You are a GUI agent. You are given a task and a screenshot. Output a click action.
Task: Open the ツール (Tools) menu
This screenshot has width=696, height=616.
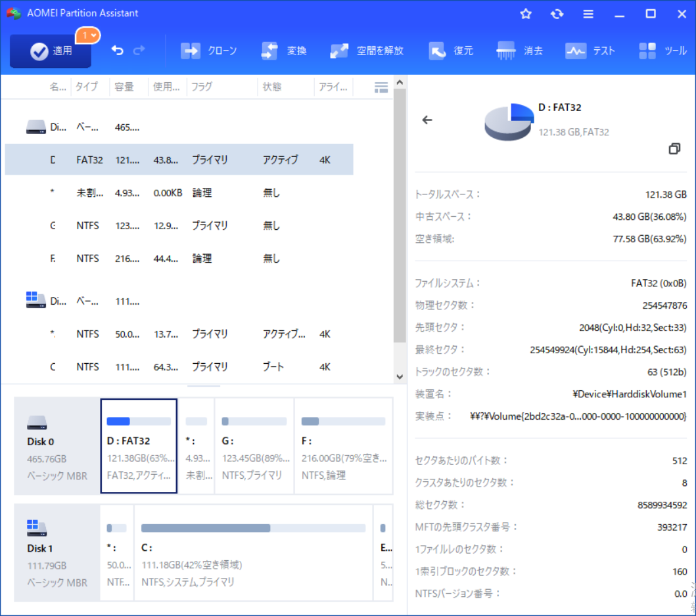coord(662,51)
